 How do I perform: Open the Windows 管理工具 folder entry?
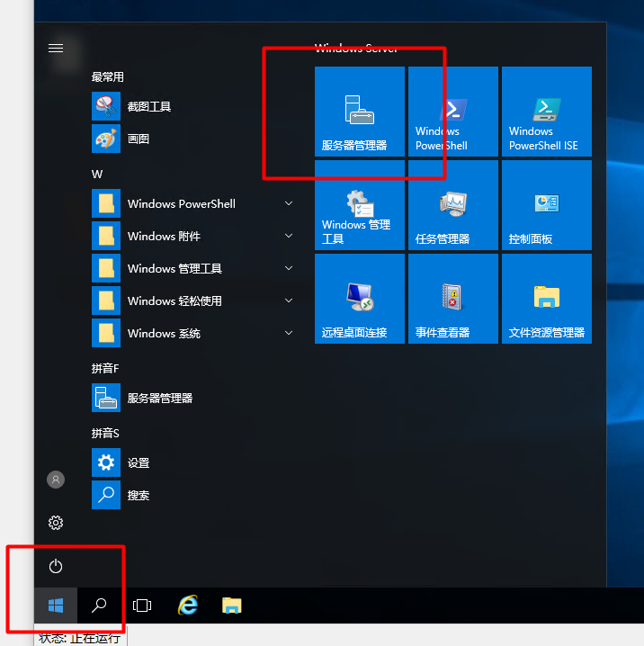tap(193, 268)
